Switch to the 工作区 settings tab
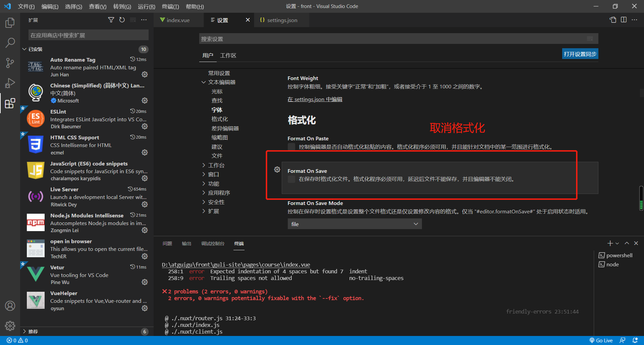Viewport: 644px width, 345px height. coord(228,55)
